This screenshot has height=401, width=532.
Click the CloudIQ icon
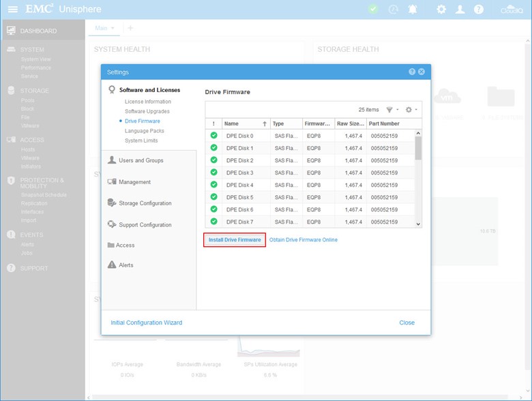click(x=512, y=9)
